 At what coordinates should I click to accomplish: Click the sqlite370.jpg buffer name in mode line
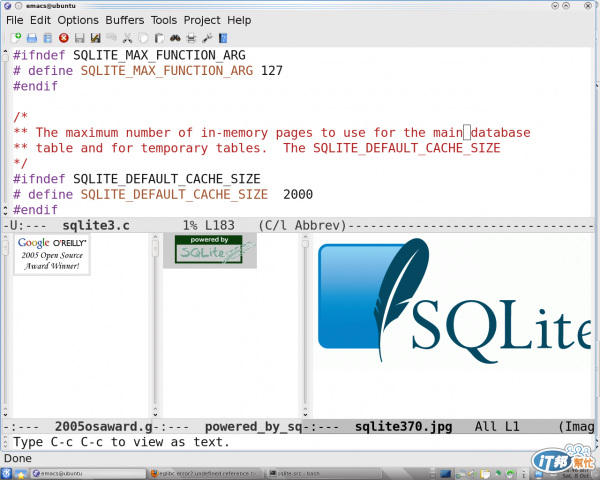[404, 426]
